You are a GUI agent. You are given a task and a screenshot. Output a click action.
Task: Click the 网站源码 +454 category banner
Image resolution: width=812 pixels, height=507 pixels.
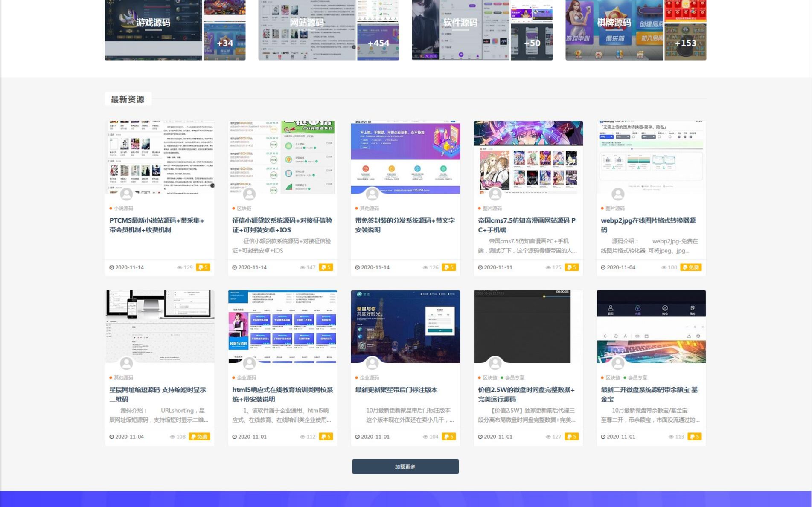point(328,30)
